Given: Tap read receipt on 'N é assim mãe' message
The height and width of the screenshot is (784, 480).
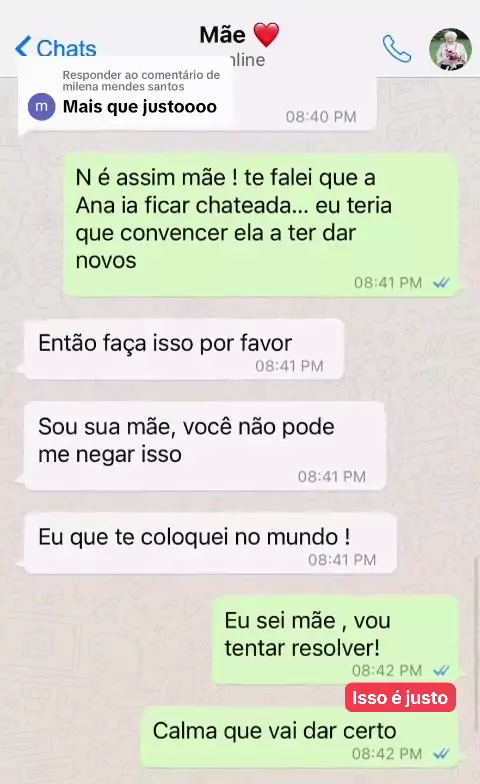Looking at the screenshot, I should pos(442,283).
